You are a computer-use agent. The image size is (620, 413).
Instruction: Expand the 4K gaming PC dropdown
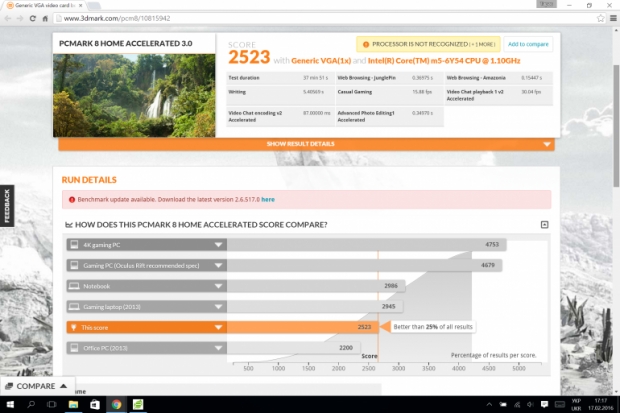pos(218,245)
